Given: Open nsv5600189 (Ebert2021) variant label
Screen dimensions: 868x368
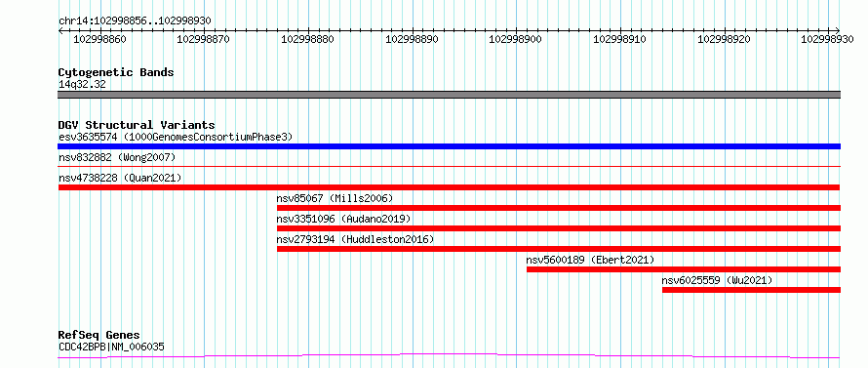Looking at the screenshot, I should tap(590, 260).
